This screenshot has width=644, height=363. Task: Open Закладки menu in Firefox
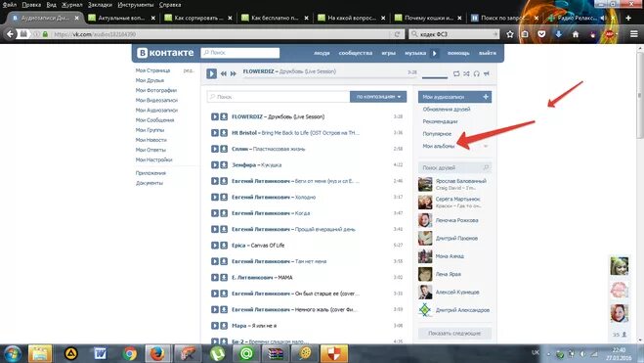click(x=100, y=5)
